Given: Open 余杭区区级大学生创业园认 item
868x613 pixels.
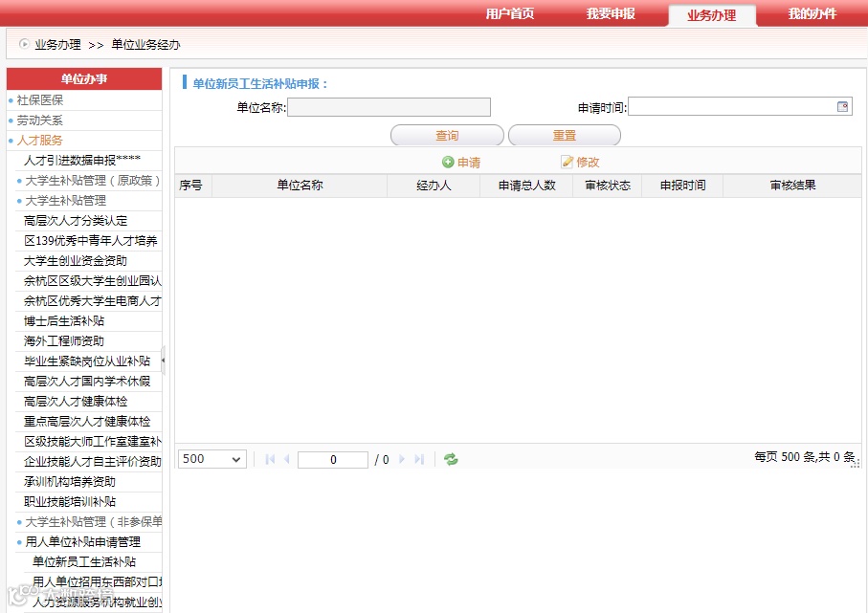Looking at the screenshot, I should (x=93, y=281).
